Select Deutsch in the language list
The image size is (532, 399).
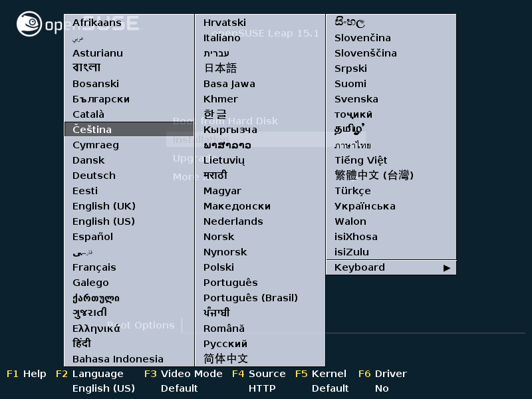click(x=93, y=175)
